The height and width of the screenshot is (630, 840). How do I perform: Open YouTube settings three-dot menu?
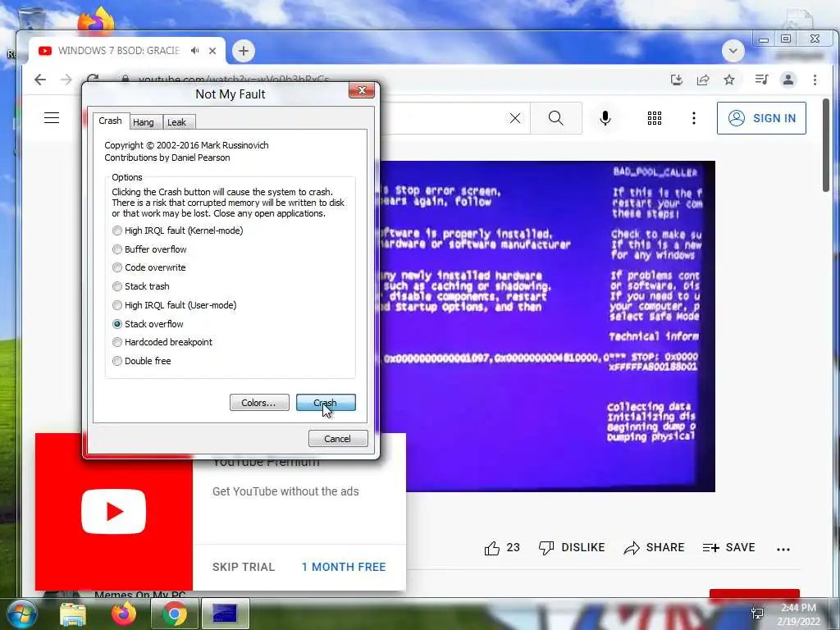click(x=694, y=118)
